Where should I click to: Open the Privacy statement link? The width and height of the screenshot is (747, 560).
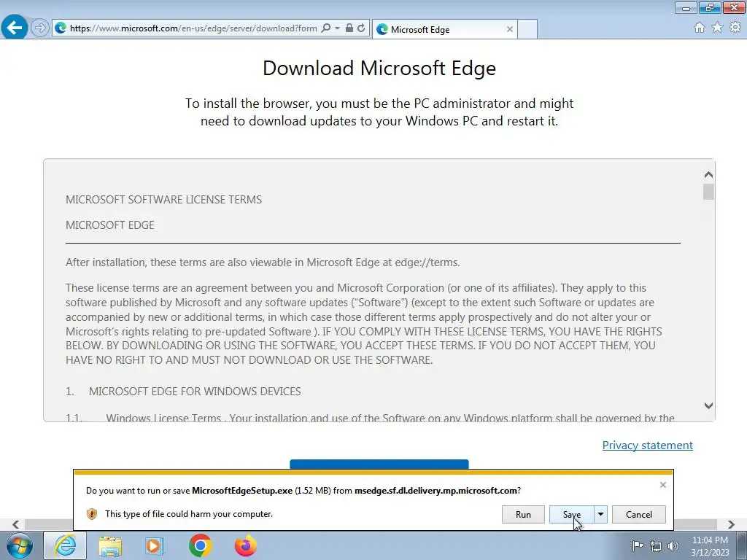648,446
